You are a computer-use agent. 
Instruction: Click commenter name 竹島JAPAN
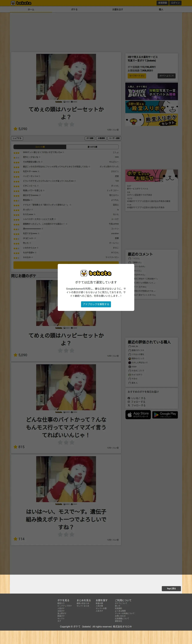tap(114, 224)
